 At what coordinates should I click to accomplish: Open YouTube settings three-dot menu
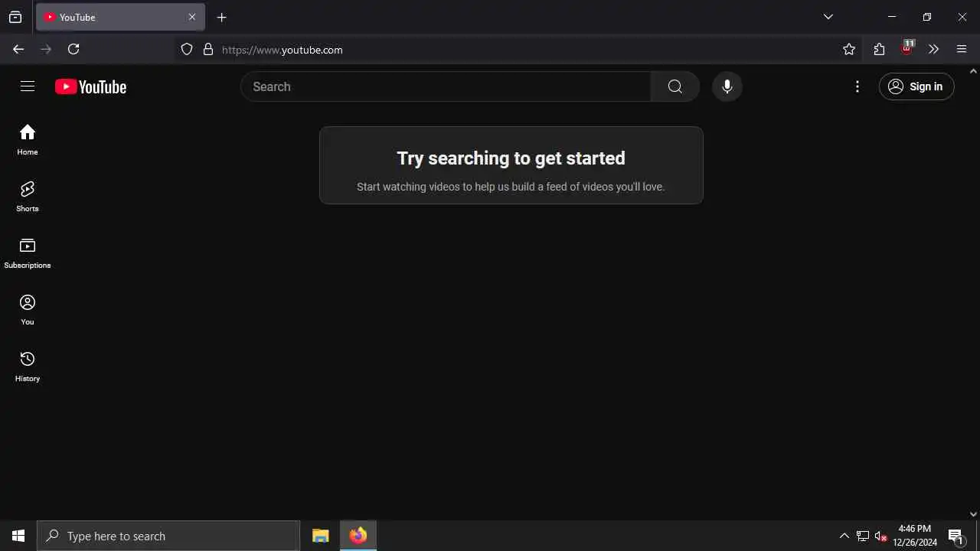(857, 86)
